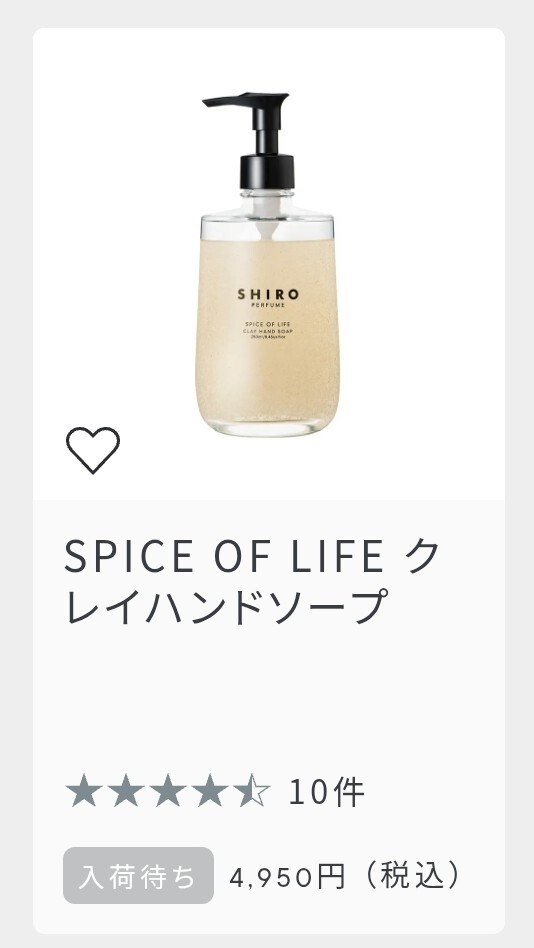Click the half-filled fifth rating star
This screenshot has height=948, width=534.
click(x=252, y=792)
